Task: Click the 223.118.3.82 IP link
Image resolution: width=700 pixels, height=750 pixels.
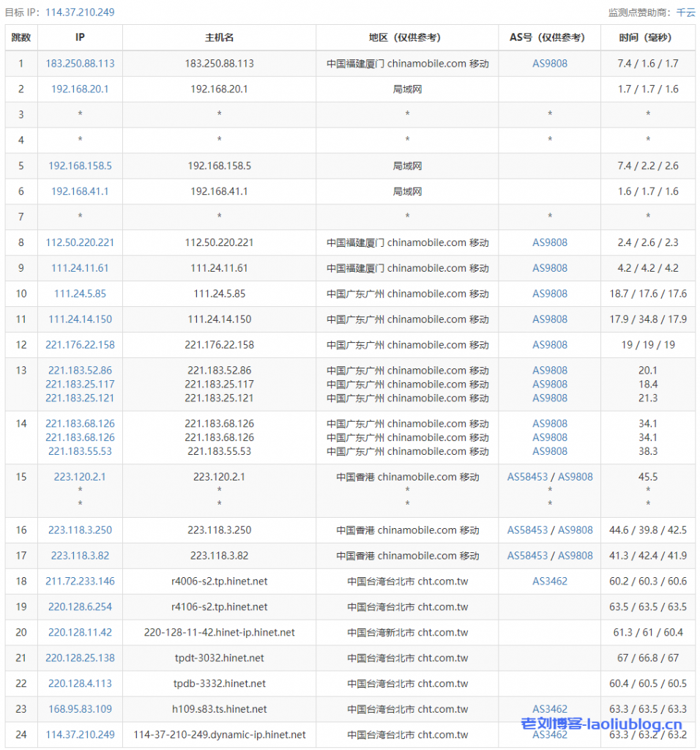Action: coord(80,556)
